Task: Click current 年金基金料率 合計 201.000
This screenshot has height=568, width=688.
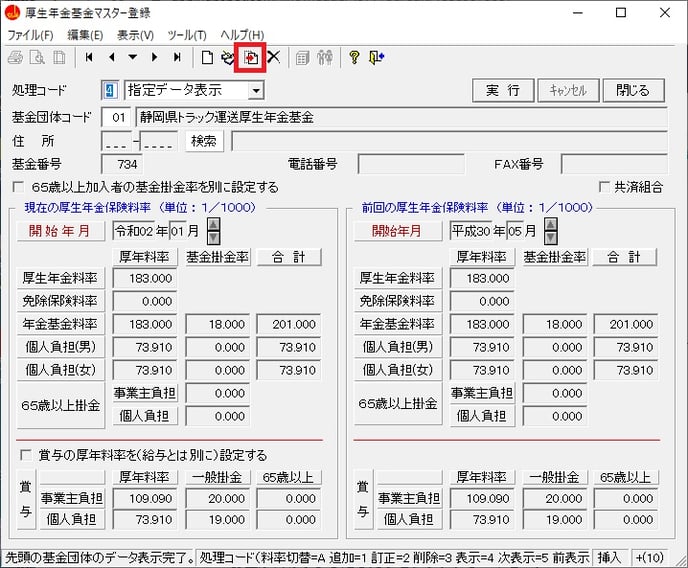Action: point(289,325)
